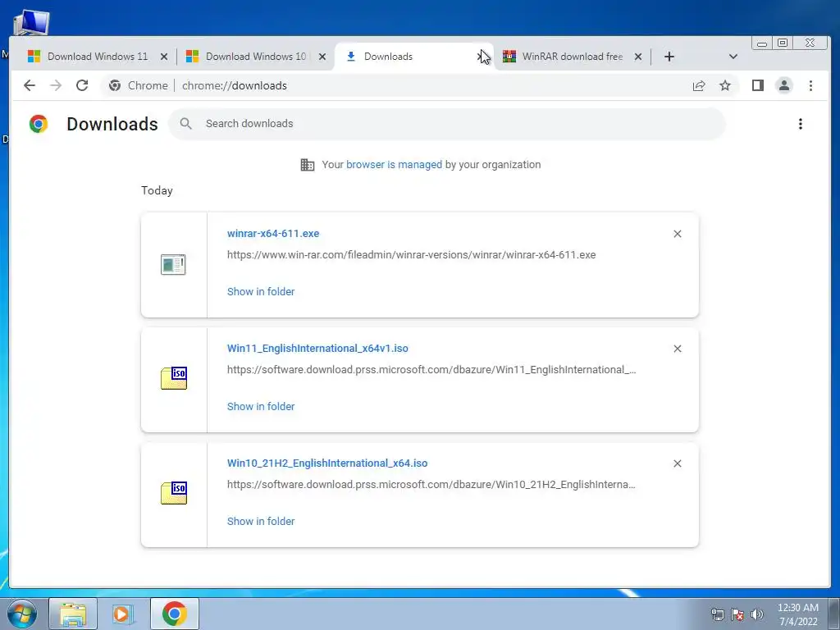Launch Windows Media Player from taskbar

(x=122, y=614)
